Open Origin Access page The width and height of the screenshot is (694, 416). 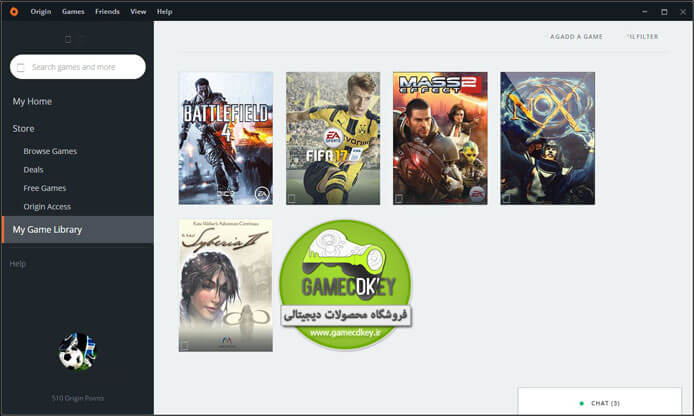point(47,207)
